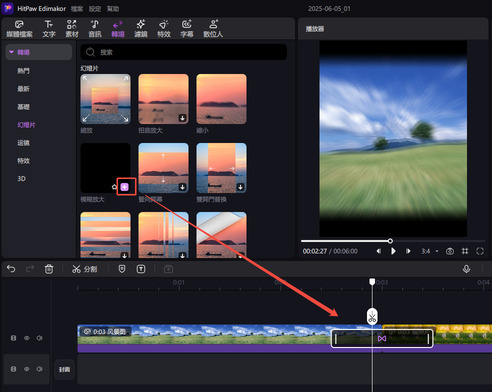Add the 模糊放大 transition with purple plus
This screenshot has height=392, width=492.
tap(125, 187)
